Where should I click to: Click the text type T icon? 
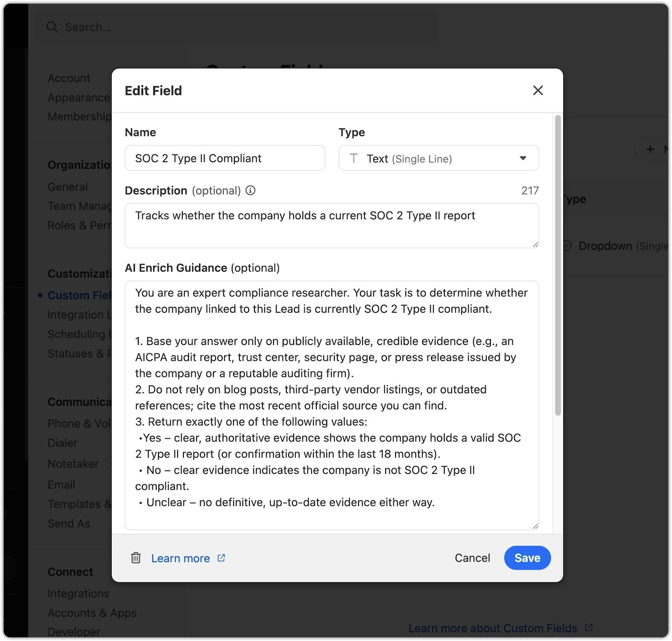[x=354, y=158]
